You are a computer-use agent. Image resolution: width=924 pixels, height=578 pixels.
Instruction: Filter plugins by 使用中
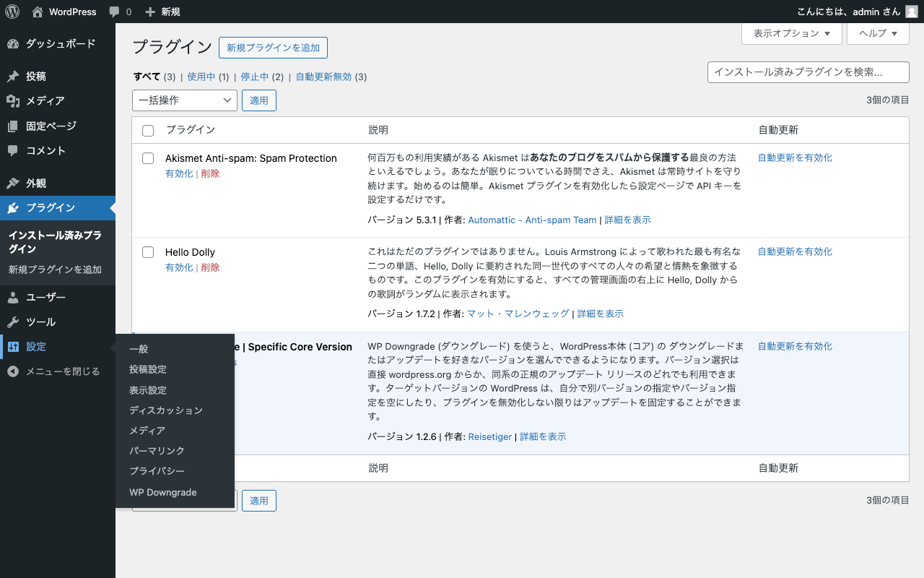pos(201,77)
